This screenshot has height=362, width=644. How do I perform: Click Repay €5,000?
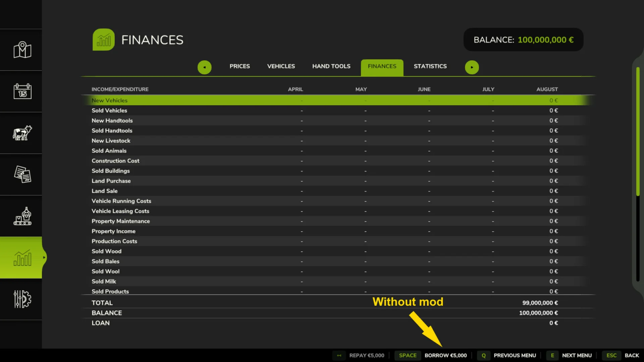(x=366, y=355)
